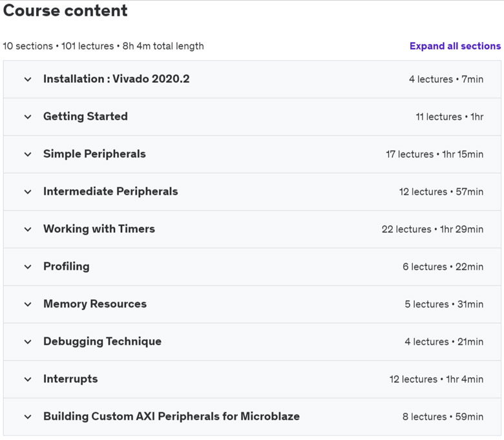Screen dimensions: 504x440
Task: Click the '12 lectures • 57min' text
Action: click(441, 192)
